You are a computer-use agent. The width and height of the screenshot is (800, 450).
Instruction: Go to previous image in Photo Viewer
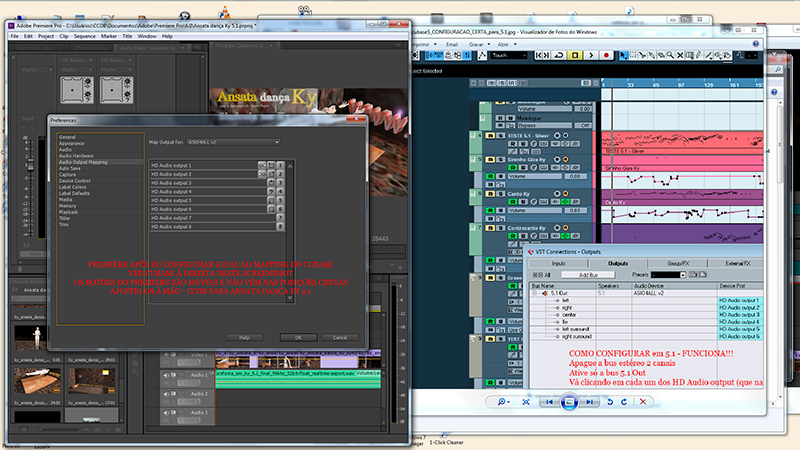click(x=548, y=401)
